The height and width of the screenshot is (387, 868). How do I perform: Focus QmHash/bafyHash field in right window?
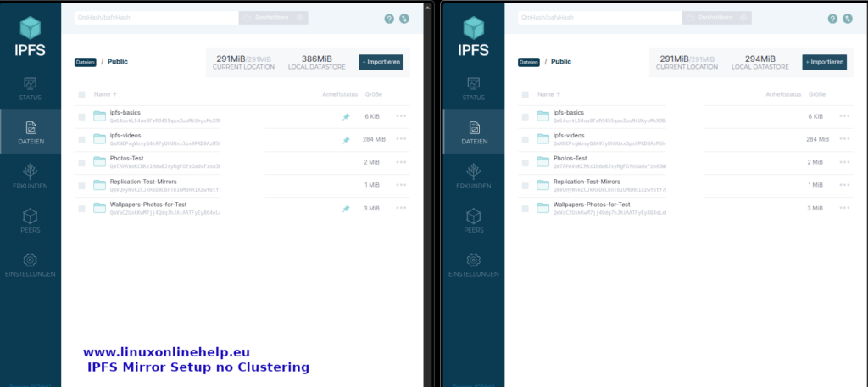coord(600,18)
